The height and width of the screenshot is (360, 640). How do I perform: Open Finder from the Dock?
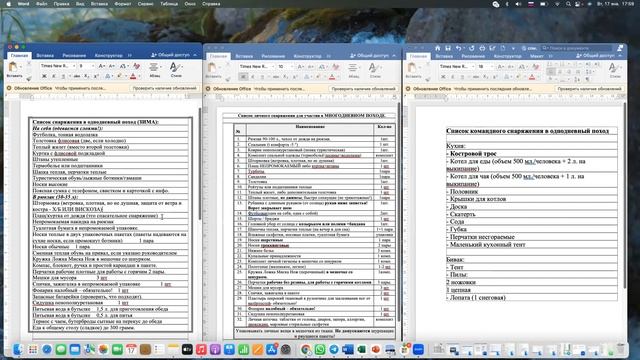coord(18,349)
